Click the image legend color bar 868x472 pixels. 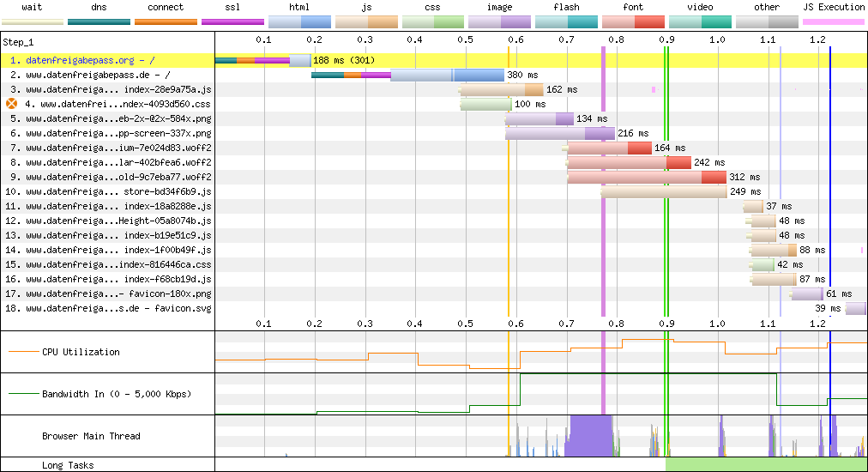coord(499,22)
